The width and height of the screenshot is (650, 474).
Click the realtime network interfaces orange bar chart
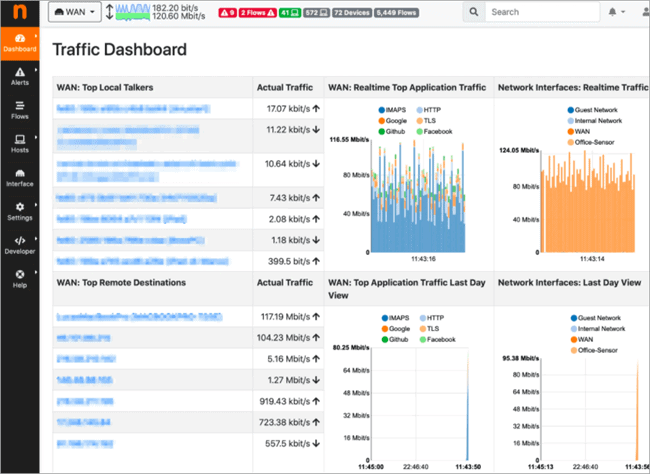point(588,202)
